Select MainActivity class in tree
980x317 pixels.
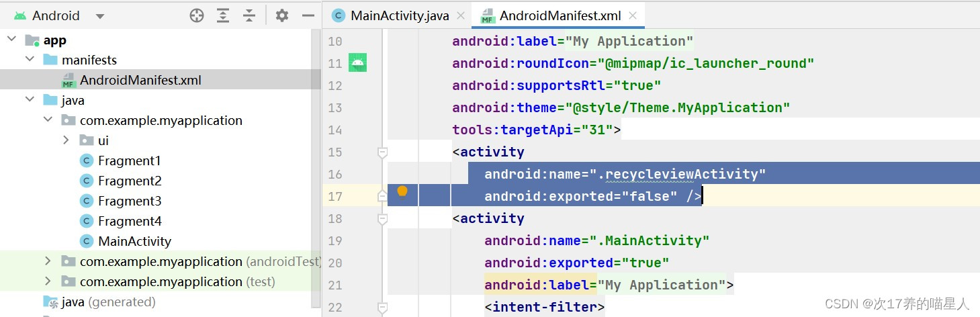pos(134,241)
